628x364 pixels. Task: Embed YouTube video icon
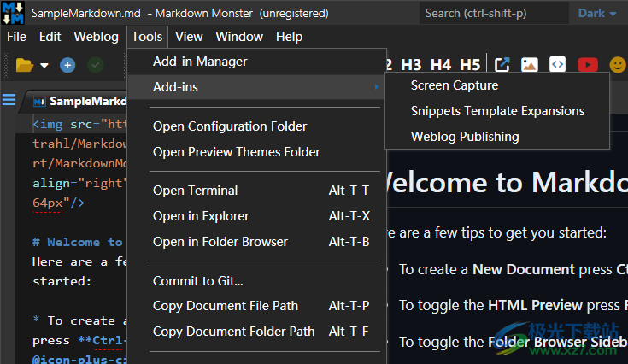[x=588, y=64]
